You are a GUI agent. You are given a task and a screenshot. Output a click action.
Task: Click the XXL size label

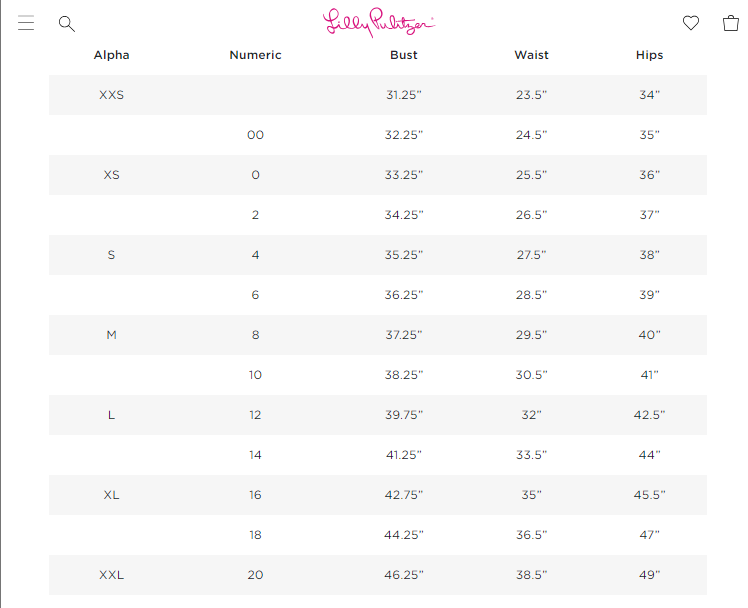point(111,575)
